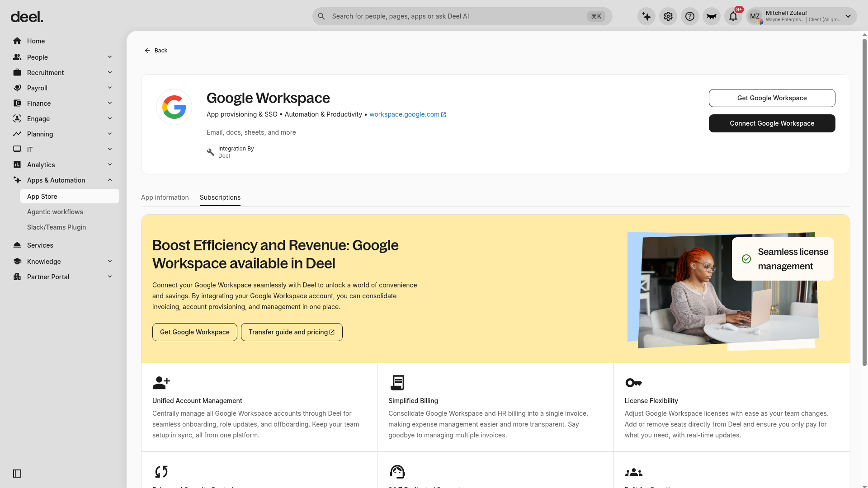Click the Planning trend line icon
Viewport: 868px width, 488px height.
17,134
